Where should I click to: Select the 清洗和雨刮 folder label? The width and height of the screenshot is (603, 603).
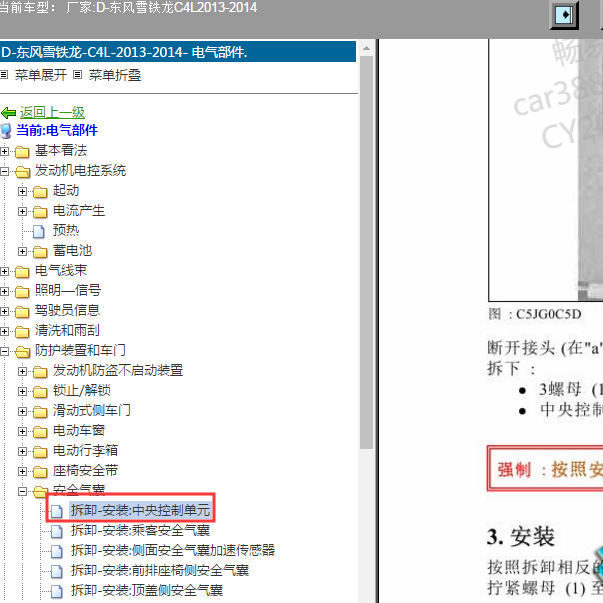point(67,330)
